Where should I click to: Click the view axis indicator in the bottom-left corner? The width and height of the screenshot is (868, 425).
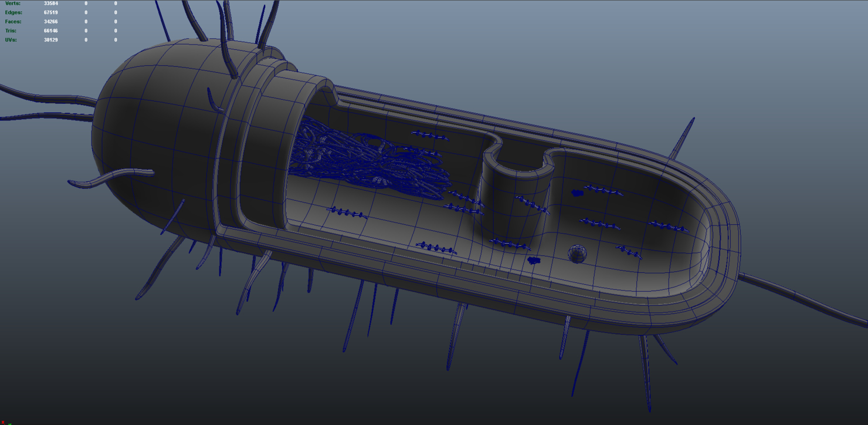(x=7, y=422)
